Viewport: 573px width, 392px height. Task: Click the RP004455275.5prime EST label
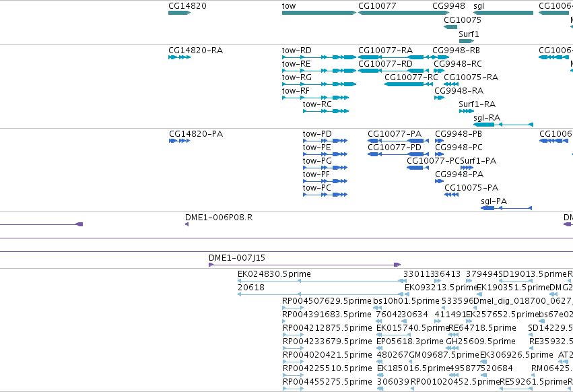327,381
